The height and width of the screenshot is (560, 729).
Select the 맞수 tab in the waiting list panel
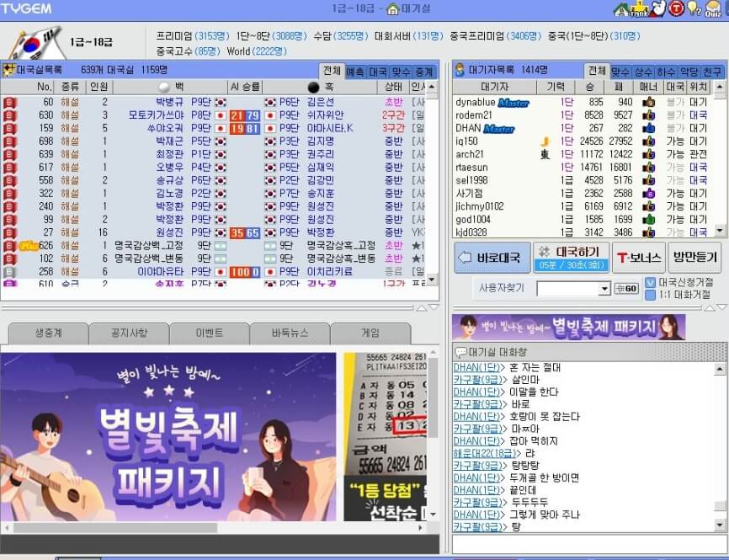617,71
